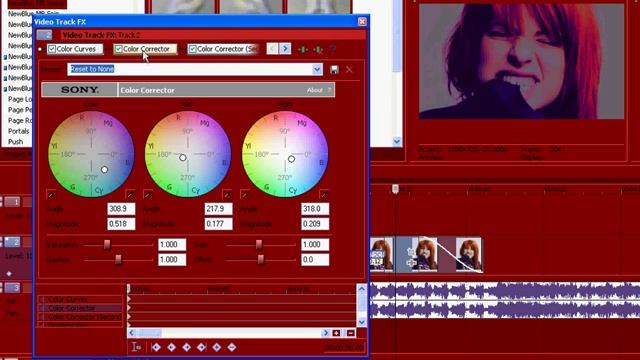This screenshot has width=640, height=360.
Task: Select Color Curves row in keyframe track list
Action: [x=81, y=300]
